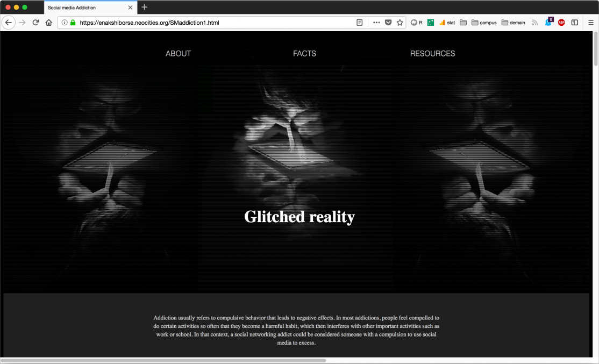Expand the campus bookmarks folder
Image resolution: width=599 pixels, height=364 pixels.
point(484,23)
